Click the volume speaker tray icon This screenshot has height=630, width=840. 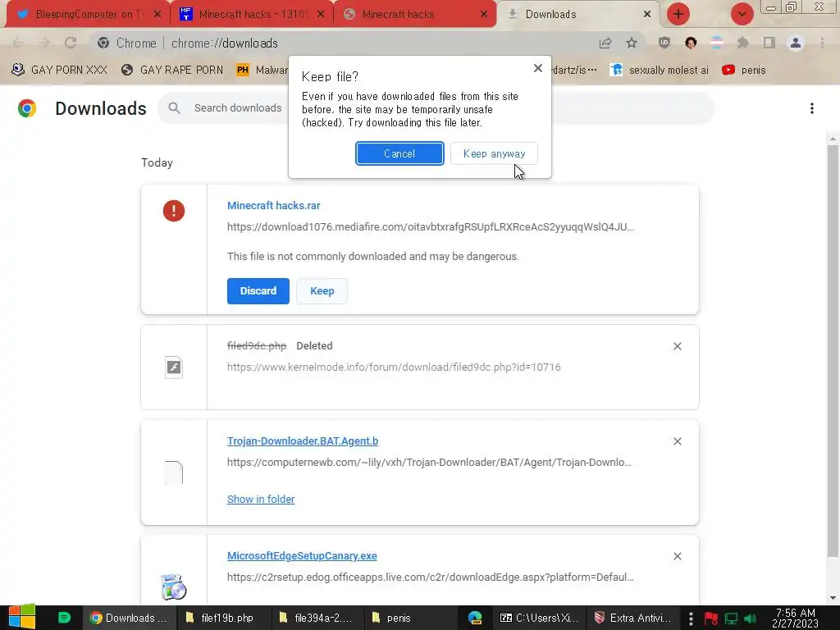pyautogui.click(x=750, y=619)
